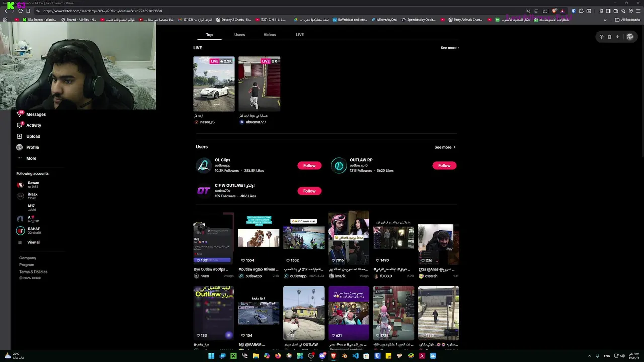Follow the OL Clips account
The image size is (644, 362).
click(x=309, y=165)
